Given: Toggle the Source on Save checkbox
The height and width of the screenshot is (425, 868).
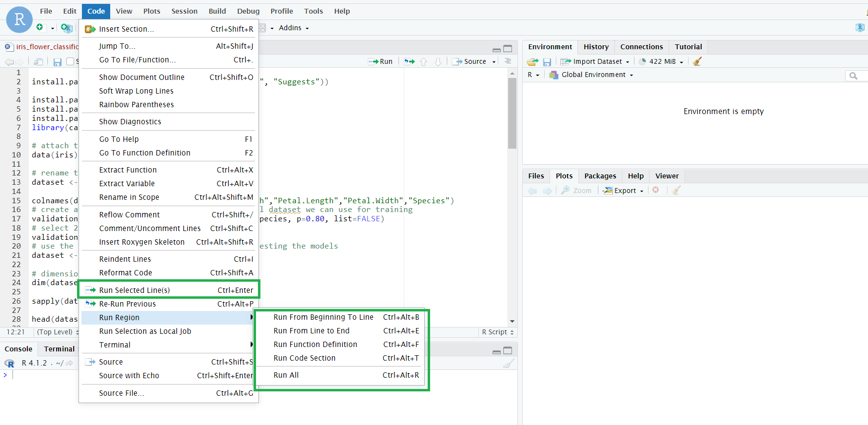Looking at the screenshot, I should click(x=70, y=61).
